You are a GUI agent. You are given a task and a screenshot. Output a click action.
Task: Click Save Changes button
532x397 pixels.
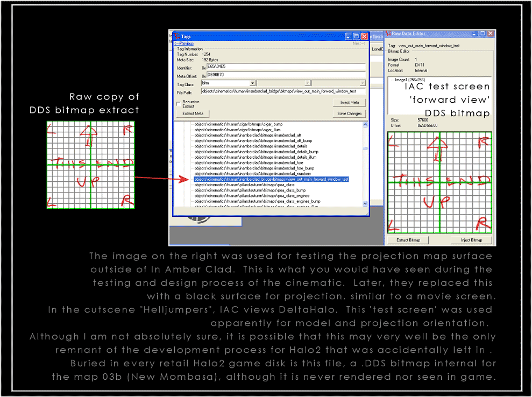pos(349,114)
